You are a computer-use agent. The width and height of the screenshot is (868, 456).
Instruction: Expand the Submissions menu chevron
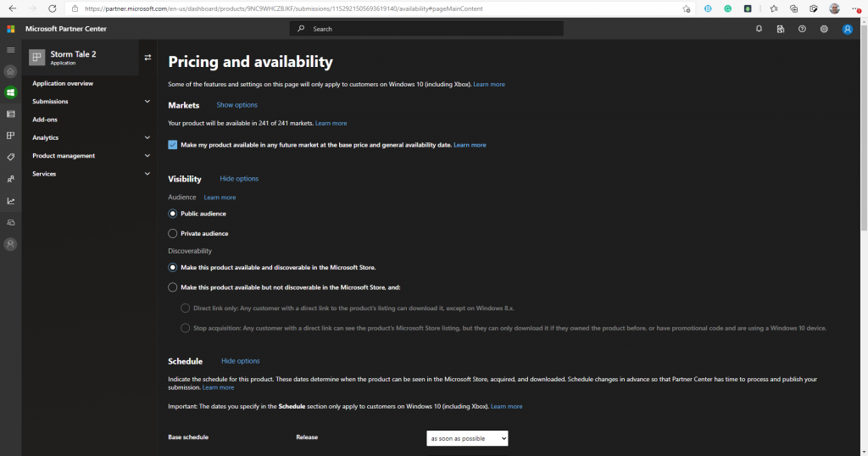147,102
